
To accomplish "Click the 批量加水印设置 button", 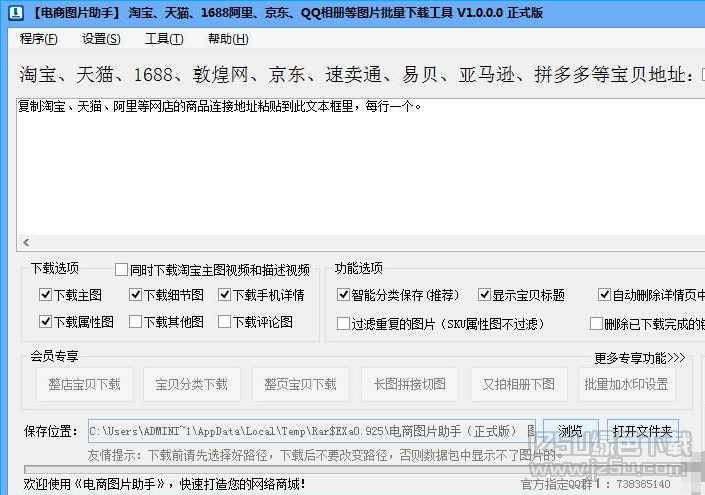I will coord(627,384).
